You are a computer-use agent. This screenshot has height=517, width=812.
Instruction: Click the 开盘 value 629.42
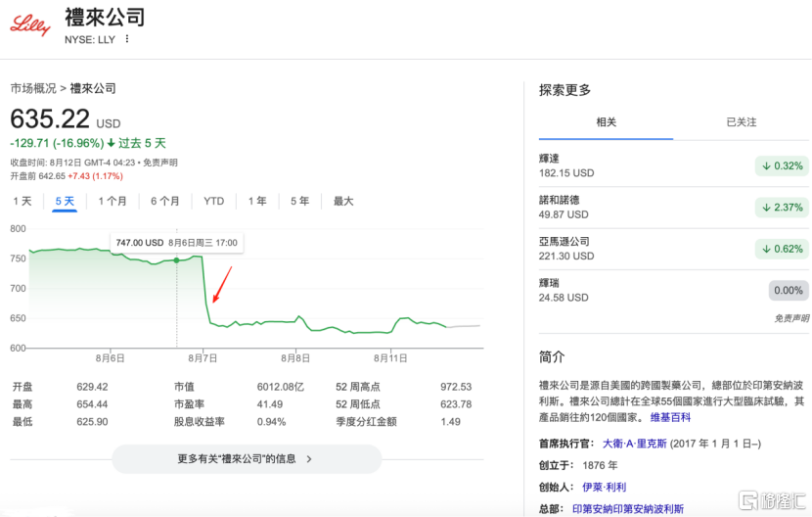click(x=92, y=387)
